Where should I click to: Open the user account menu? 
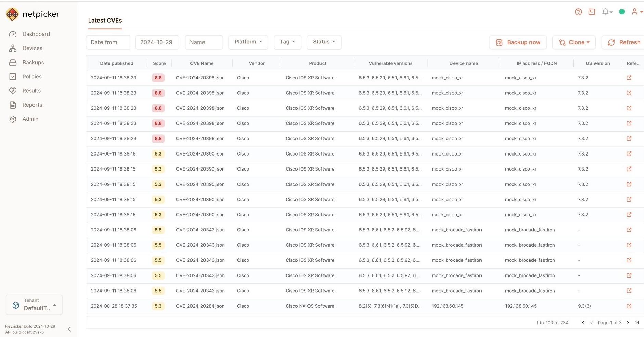(x=636, y=12)
